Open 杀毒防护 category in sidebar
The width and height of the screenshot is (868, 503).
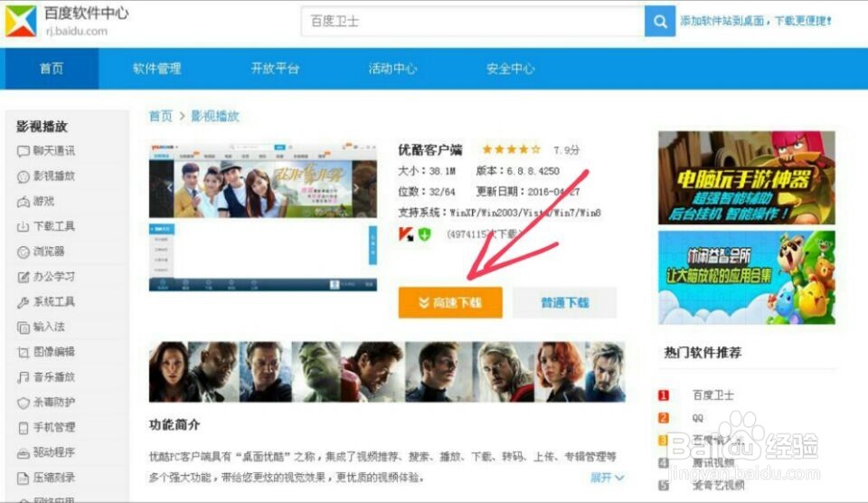(x=54, y=403)
